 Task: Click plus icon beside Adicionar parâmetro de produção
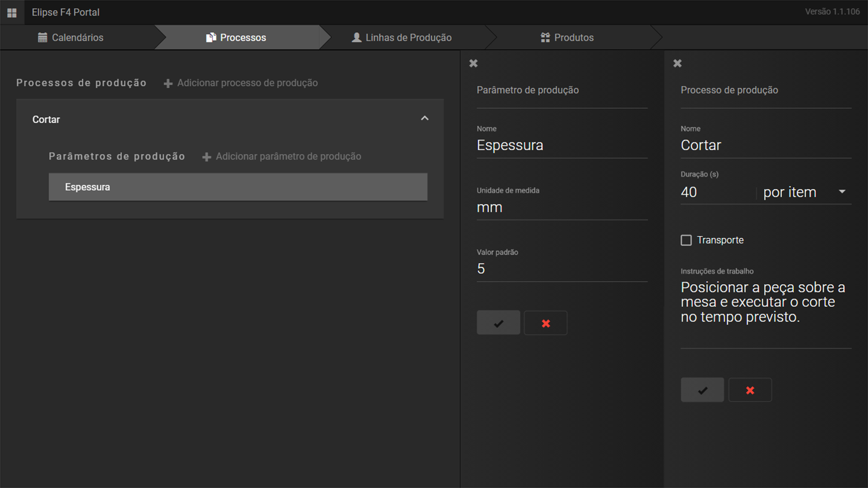tap(207, 157)
